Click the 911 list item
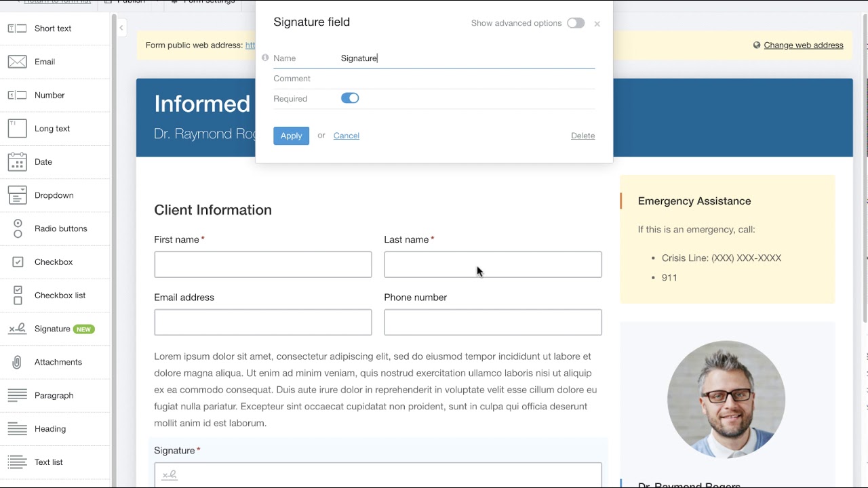This screenshot has width=868, height=488. coord(669,278)
